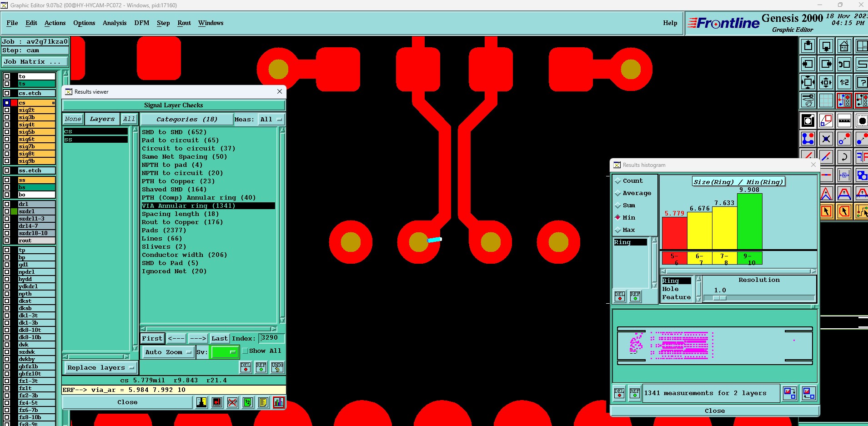Click the DEL icon beside REF in Results viewer
Screen dimensions: 868x426
[246, 367]
